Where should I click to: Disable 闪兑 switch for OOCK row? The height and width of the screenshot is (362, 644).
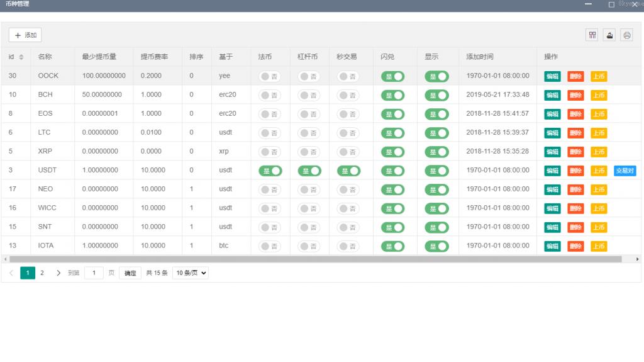tap(392, 76)
